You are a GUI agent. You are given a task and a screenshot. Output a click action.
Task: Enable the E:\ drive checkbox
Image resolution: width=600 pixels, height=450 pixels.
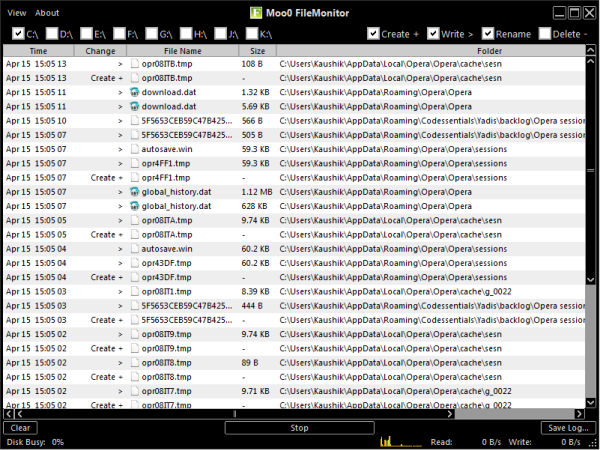(x=86, y=34)
